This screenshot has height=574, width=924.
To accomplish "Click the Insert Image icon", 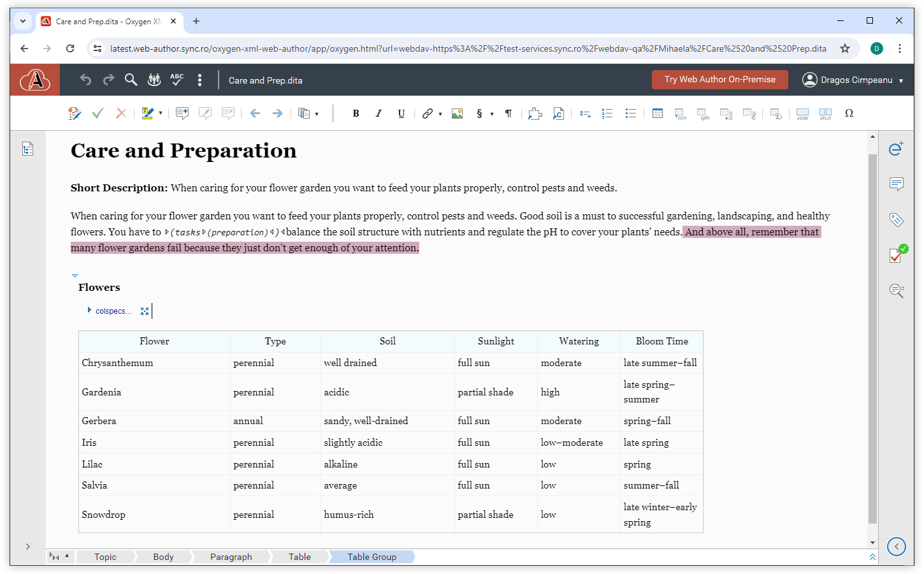I will point(457,114).
